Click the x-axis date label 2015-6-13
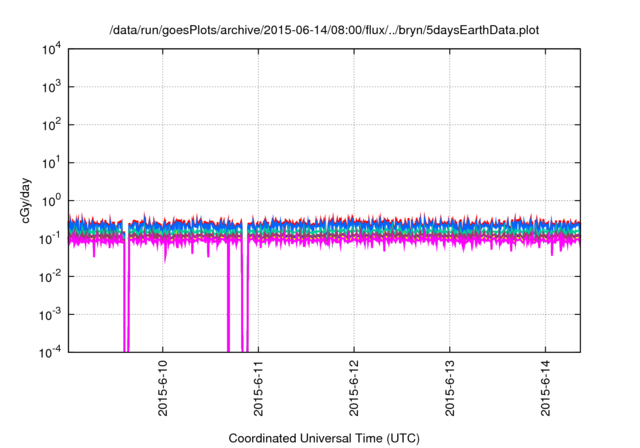640x448 pixels. (x=449, y=388)
